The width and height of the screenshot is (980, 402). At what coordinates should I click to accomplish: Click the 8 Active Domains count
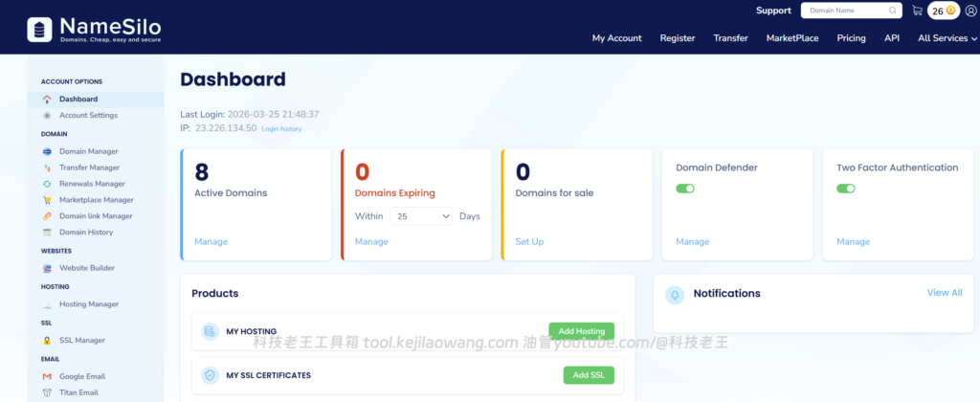tap(201, 172)
